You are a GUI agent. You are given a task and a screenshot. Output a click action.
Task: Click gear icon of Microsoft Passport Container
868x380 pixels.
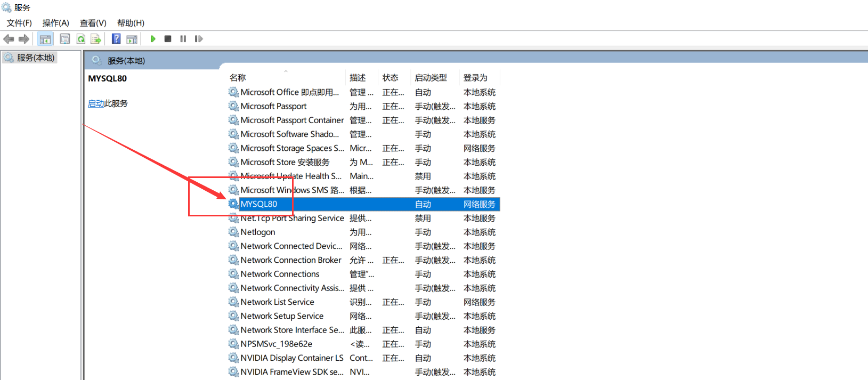coord(233,120)
